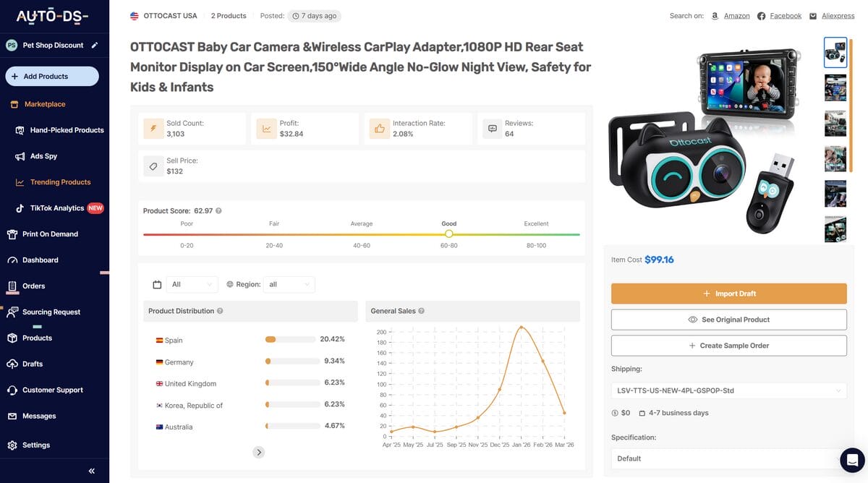Open the date filter dropdown showing All

tap(192, 284)
